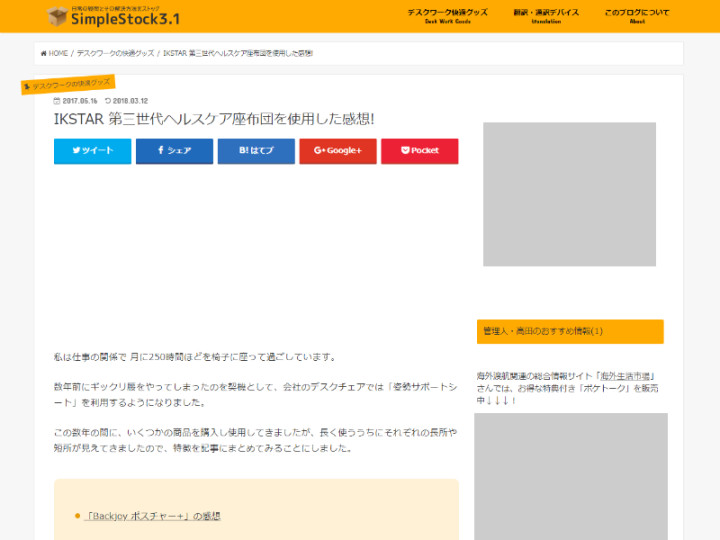Click the orange category tag label
This screenshot has height=540, width=720.
[68, 84]
